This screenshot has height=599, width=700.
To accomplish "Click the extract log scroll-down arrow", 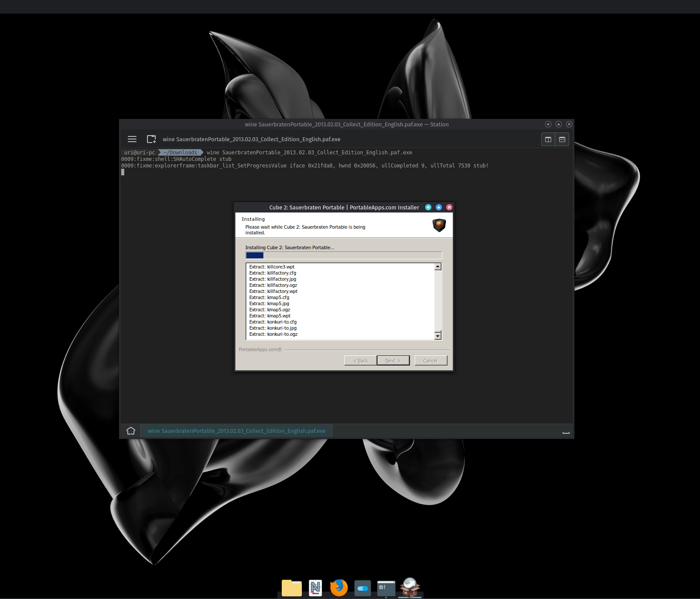I will click(x=438, y=336).
